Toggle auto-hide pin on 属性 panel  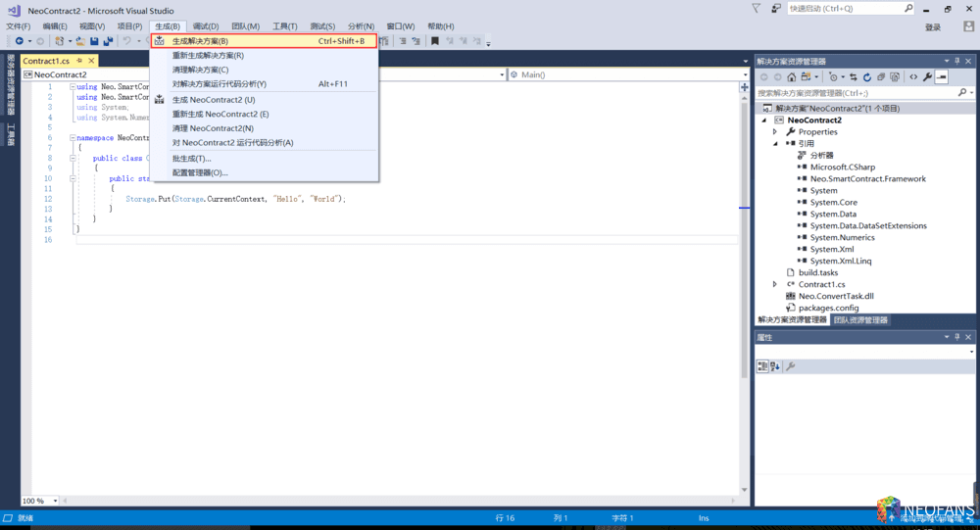956,337
